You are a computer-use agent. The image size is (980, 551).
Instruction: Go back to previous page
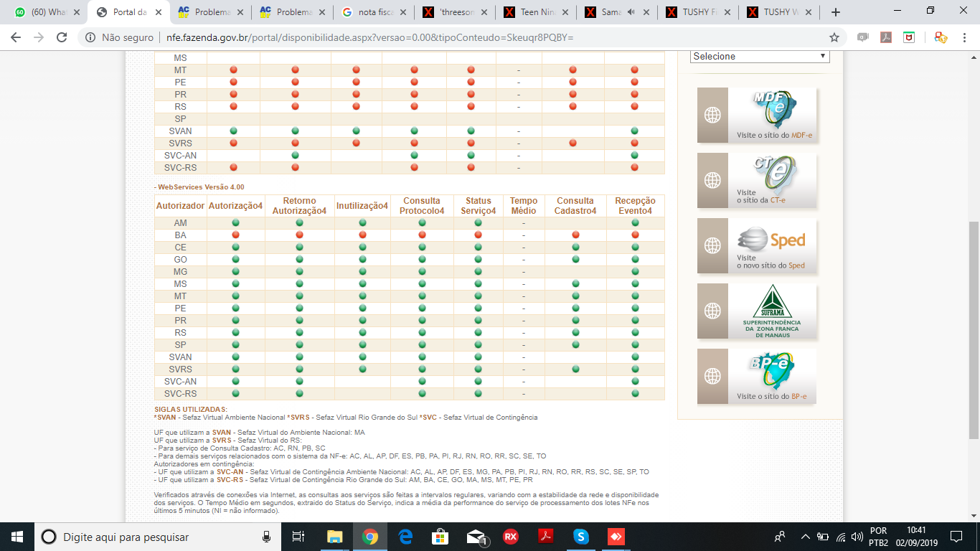click(x=16, y=37)
